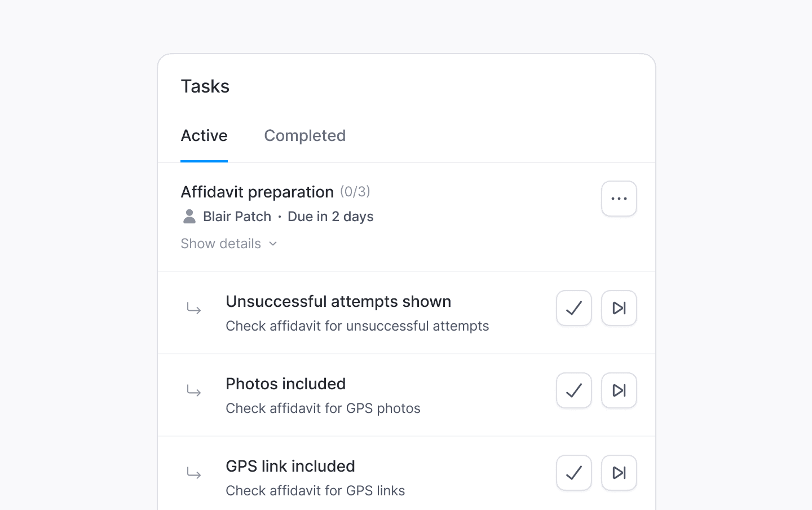Click the person icon beside Blair Patch
The height and width of the screenshot is (510, 812).
click(x=189, y=216)
